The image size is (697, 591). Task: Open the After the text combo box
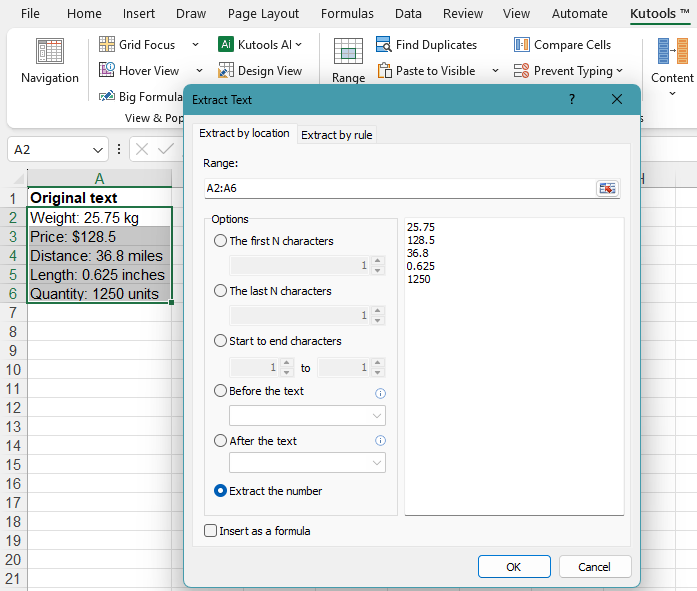(307, 463)
